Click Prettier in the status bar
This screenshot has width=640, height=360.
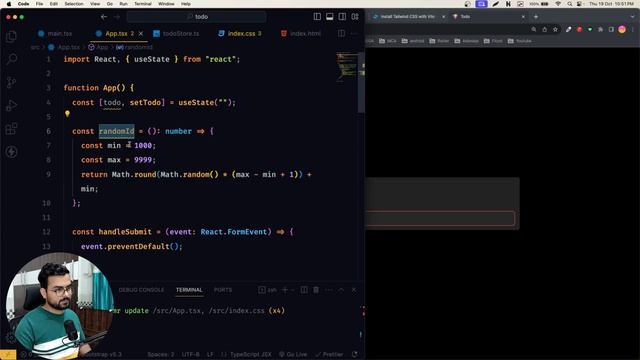pyautogui.click(x=329, y=354)
